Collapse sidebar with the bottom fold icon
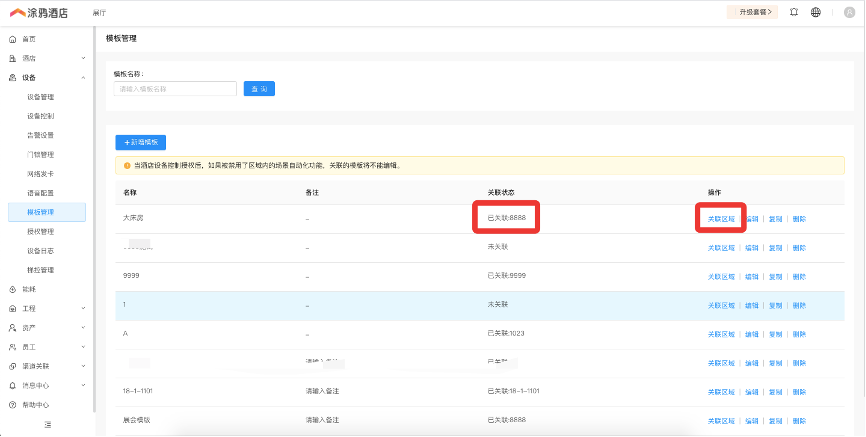The height and width of the screenshot is (437, 866). (x=48, y=424)
